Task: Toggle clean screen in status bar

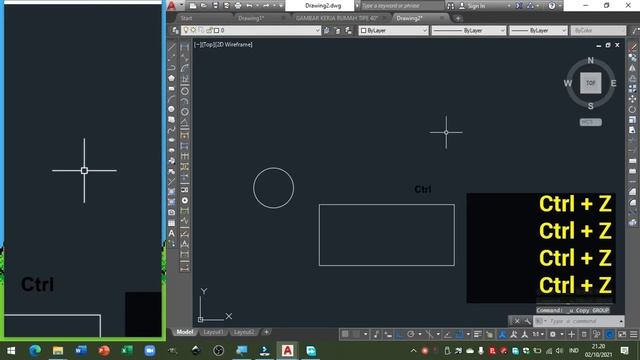Action: (622, 334)
